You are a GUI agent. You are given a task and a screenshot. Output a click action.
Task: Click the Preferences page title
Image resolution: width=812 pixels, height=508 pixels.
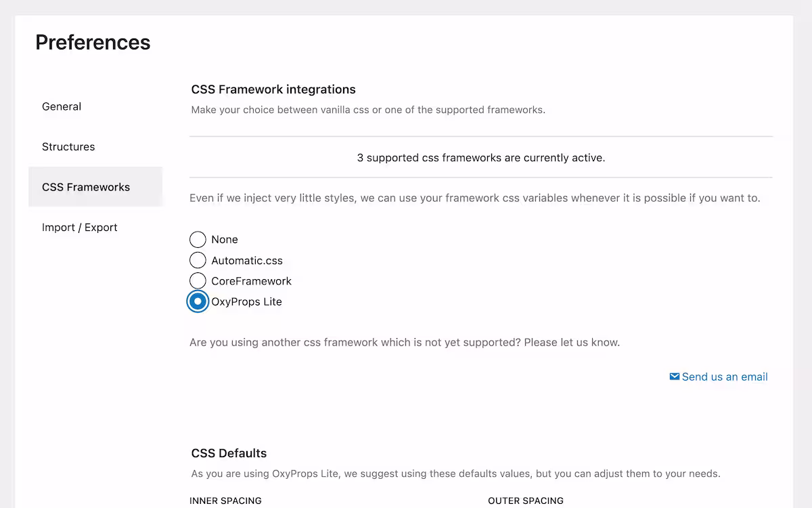click(93, 42)
